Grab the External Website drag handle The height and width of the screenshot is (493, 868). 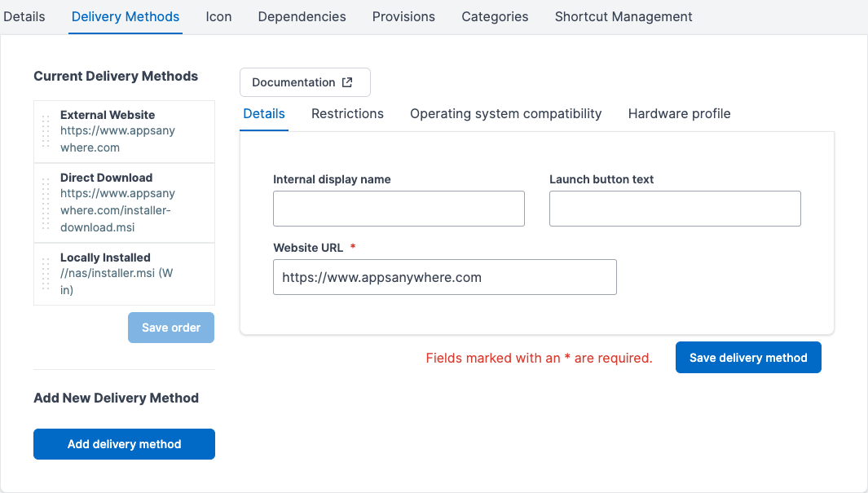click(46, 131)
